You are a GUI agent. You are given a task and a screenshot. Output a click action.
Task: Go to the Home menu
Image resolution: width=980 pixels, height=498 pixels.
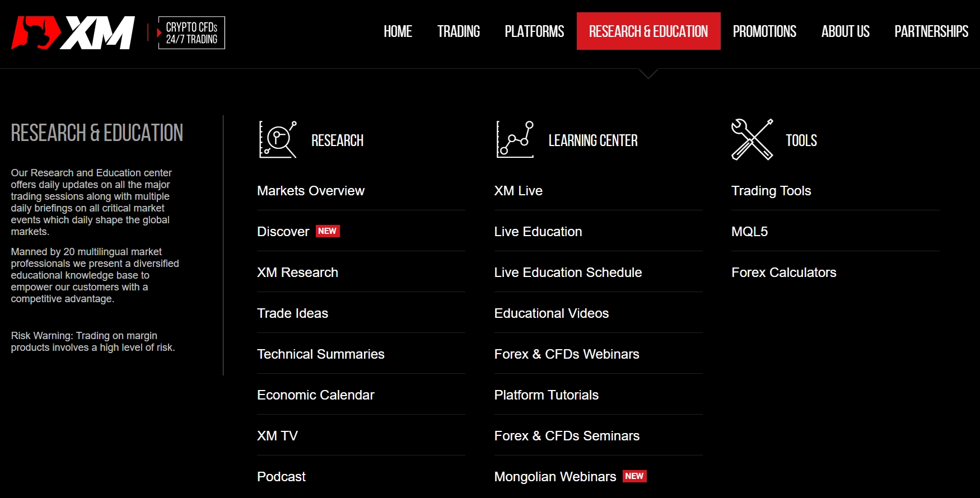398,31
